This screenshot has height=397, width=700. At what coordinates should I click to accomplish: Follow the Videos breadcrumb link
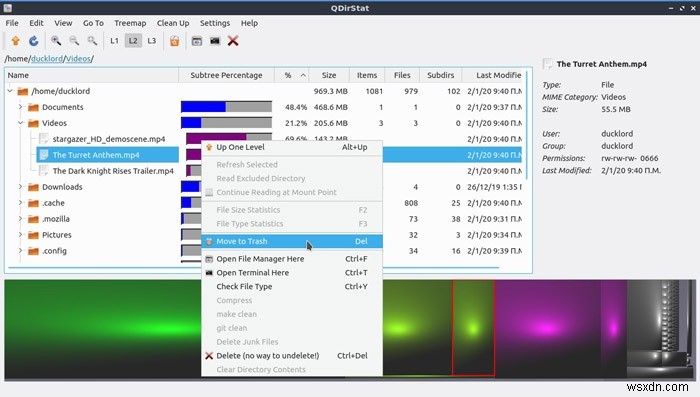tap(78, 59)
